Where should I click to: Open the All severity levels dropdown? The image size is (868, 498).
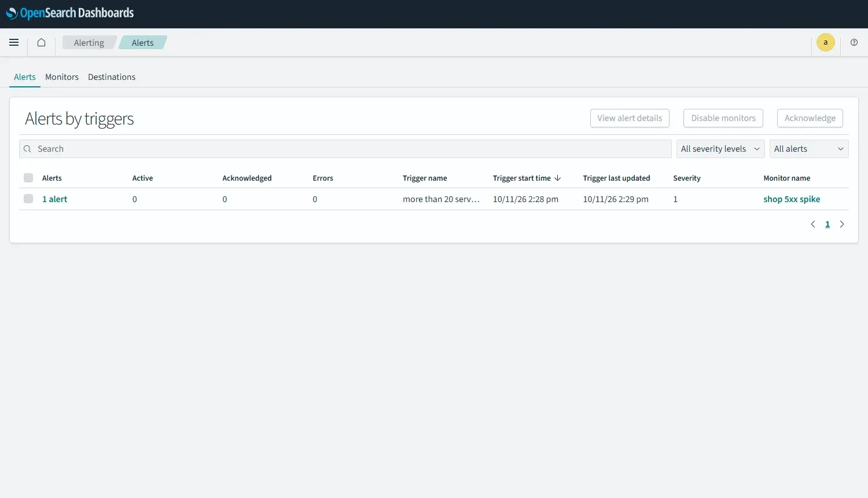pyautogui.click(x=720, y=149)
